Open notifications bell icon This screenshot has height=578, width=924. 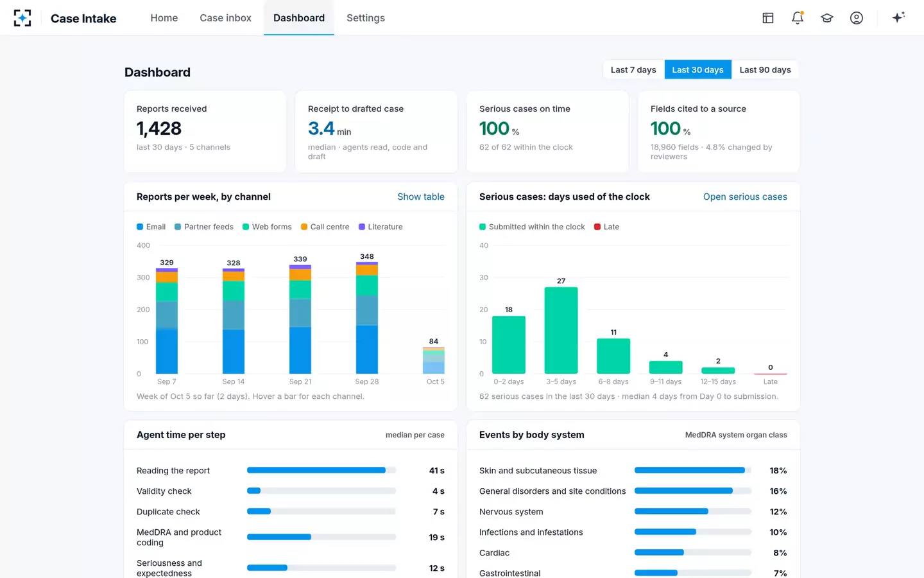point(798,18)
